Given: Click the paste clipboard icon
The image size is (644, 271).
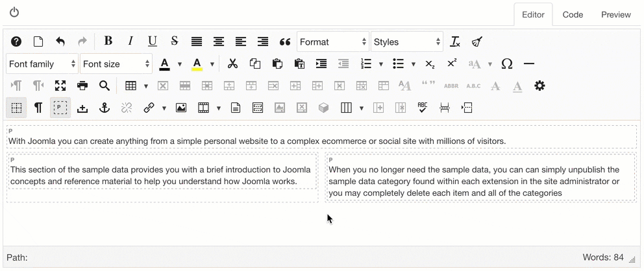Looking at the screenshot, I should click(x=277, y=64).
